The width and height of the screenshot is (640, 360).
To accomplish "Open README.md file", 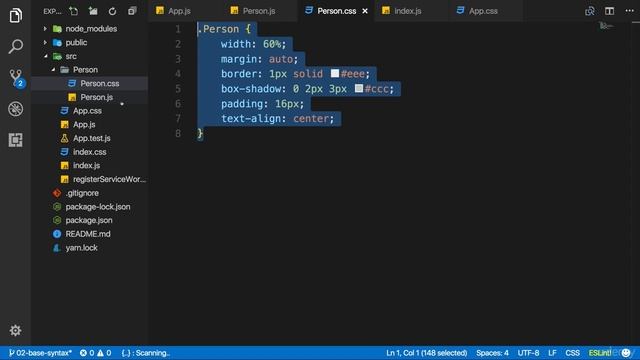I will point(90,234).
